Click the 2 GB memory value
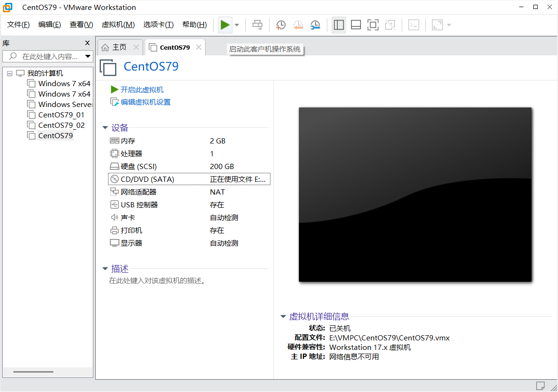 click(x=217, y=141)
